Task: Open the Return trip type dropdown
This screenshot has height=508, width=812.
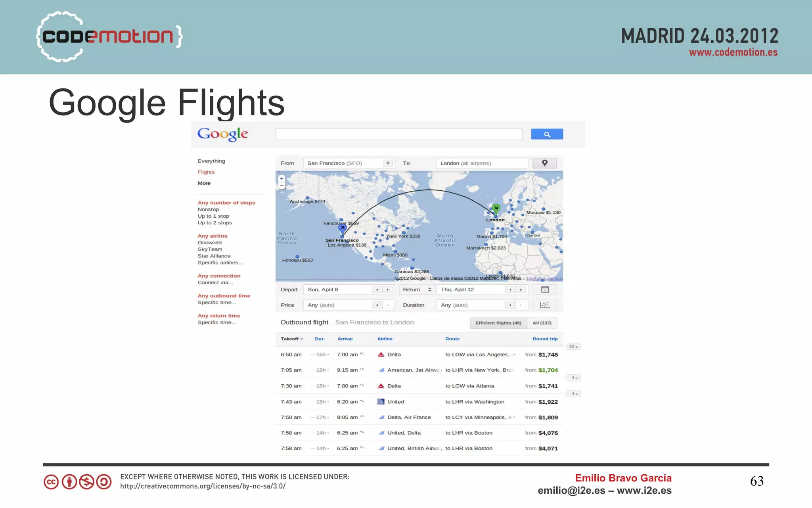Action: [x=417, y=289]
